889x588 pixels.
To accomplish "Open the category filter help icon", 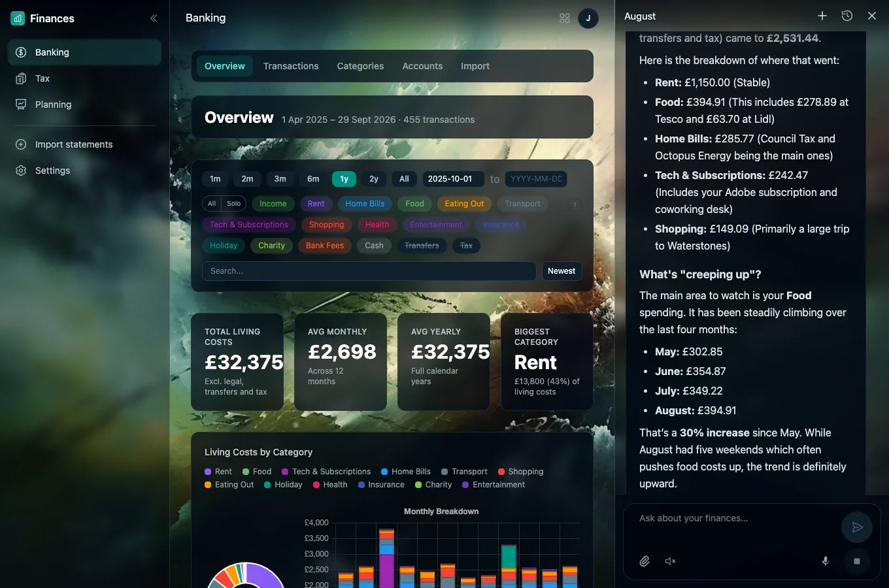I will click(x=575, y=204).
